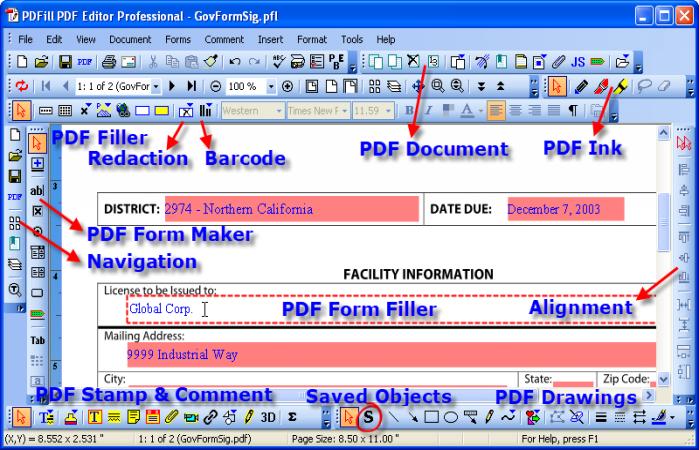
Task: Run the ABC spell check tool
Action: click(x=279, y=61)
